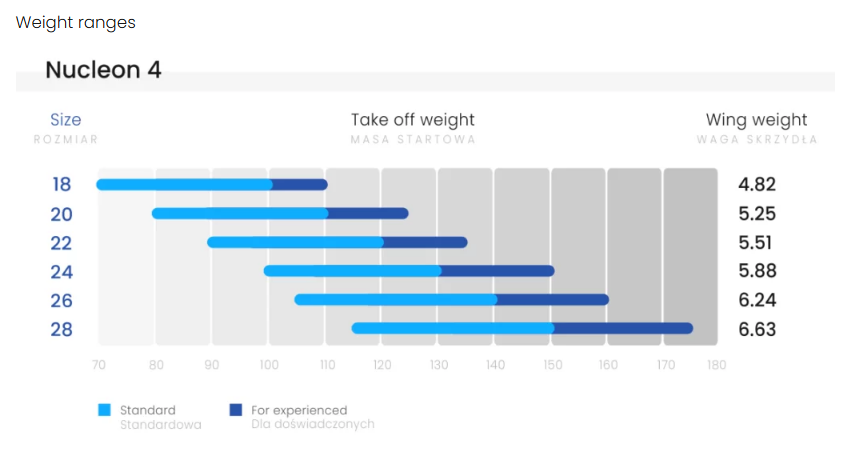850x452 pixels.
Task: Select size 26 row label
Action: [x=62, y=301]
